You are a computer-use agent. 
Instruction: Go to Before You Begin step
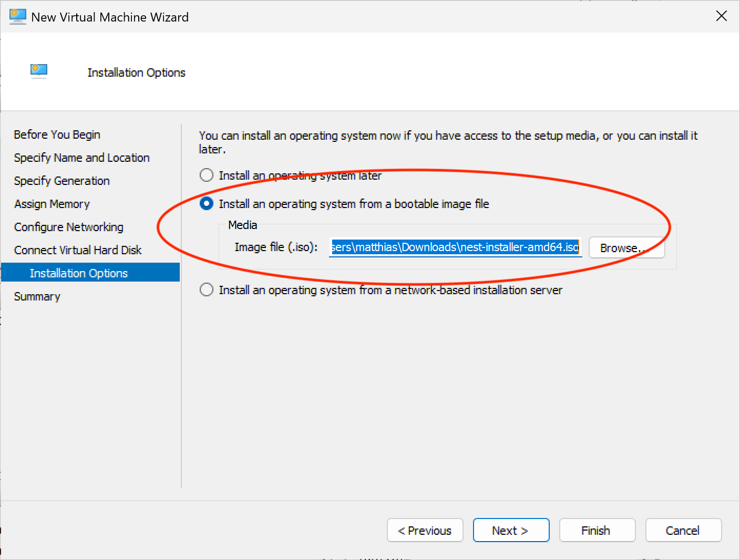[x=57, y=134]
